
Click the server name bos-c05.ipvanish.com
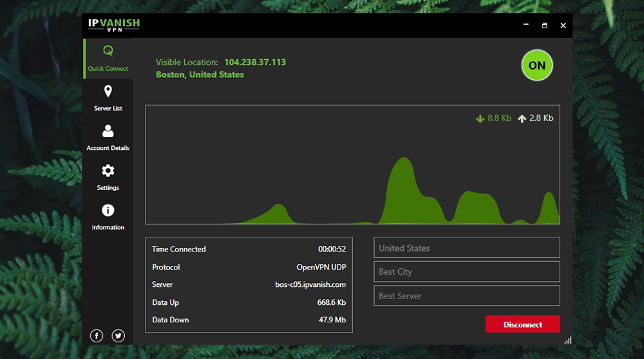coord(310,284)
